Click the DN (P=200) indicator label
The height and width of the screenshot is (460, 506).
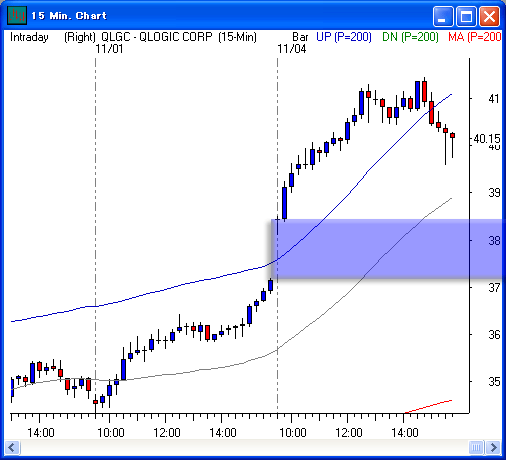410,37
